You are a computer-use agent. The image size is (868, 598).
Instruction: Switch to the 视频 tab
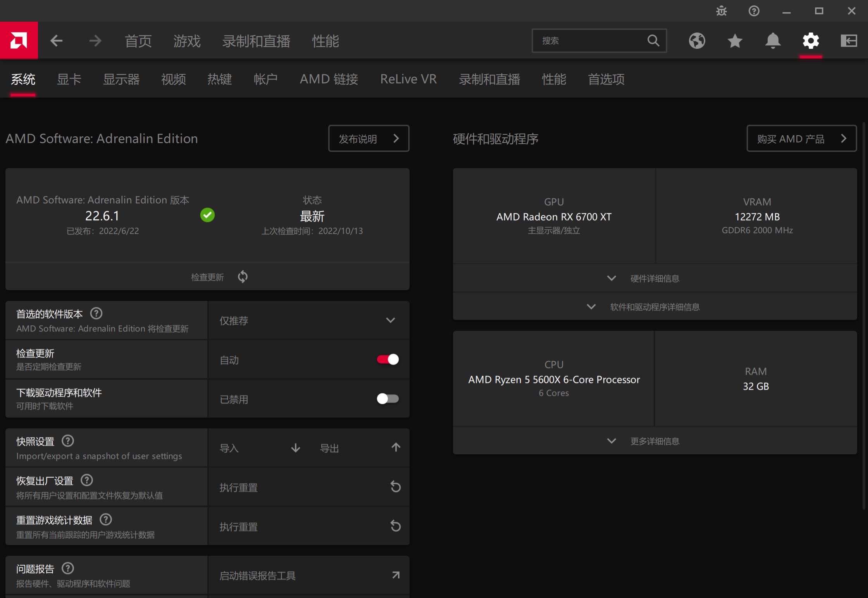(174, 79)
